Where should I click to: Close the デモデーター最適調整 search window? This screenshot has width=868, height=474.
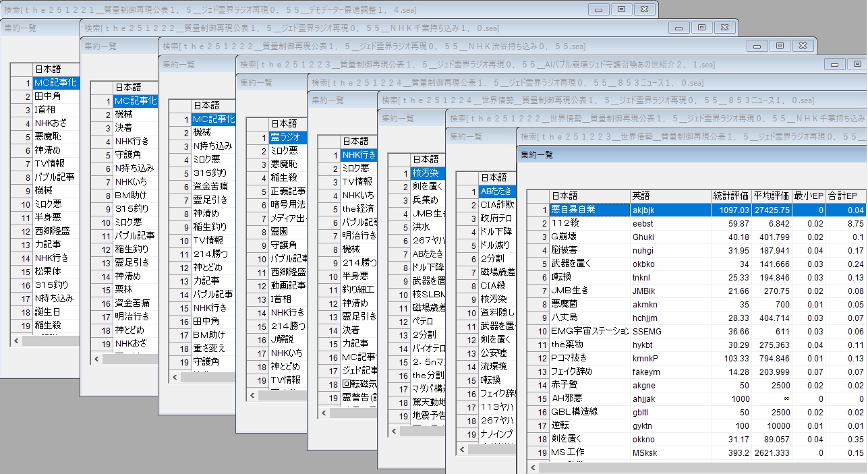point(644,9)
